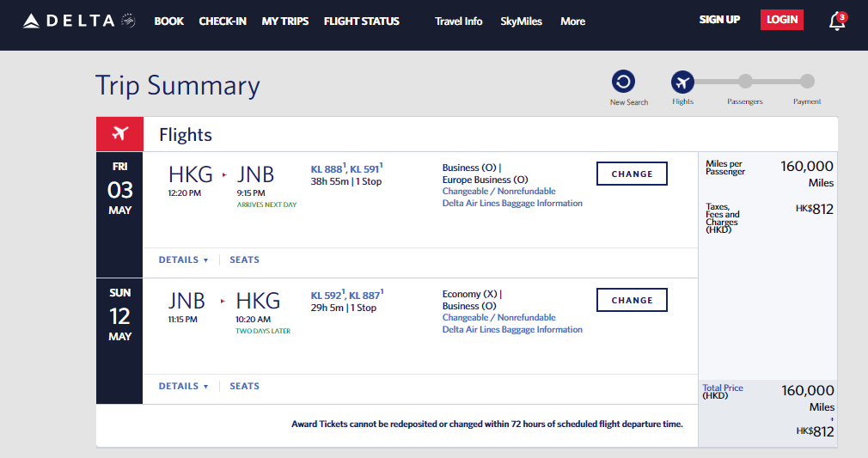
Task: Open Changeable / Nonrefundable link for outbound flight
Action: coord(498,191)
